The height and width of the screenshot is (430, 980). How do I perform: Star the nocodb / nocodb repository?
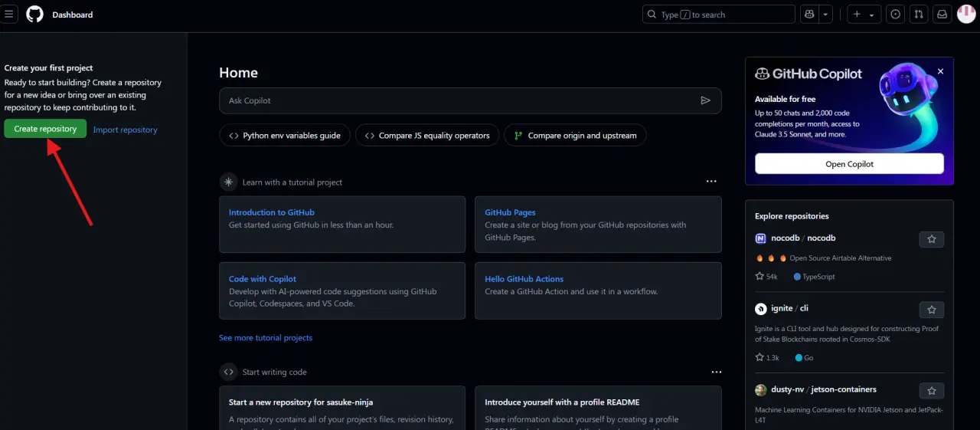coord(932,239)
